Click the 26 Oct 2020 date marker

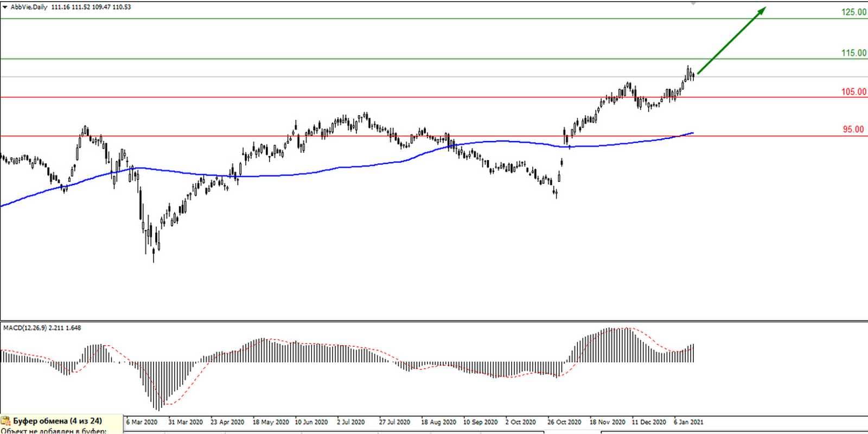564,422
